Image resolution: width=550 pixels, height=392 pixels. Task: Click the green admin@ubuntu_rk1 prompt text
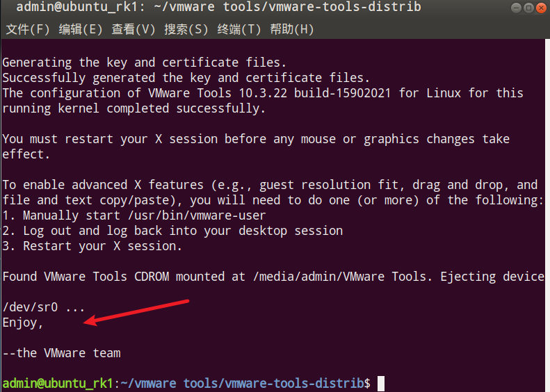point(57,384)
